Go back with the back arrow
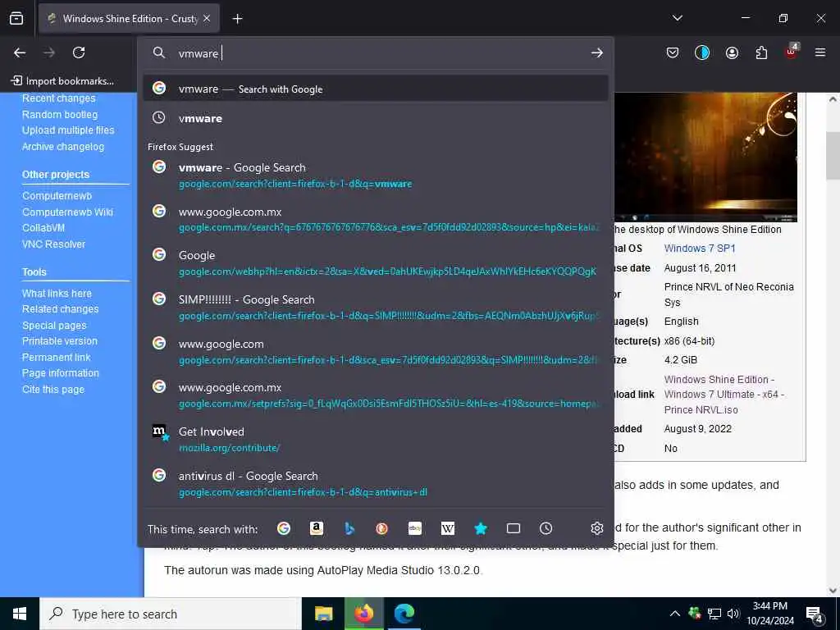This screenshot has width=840, height=630. (20, 52)
